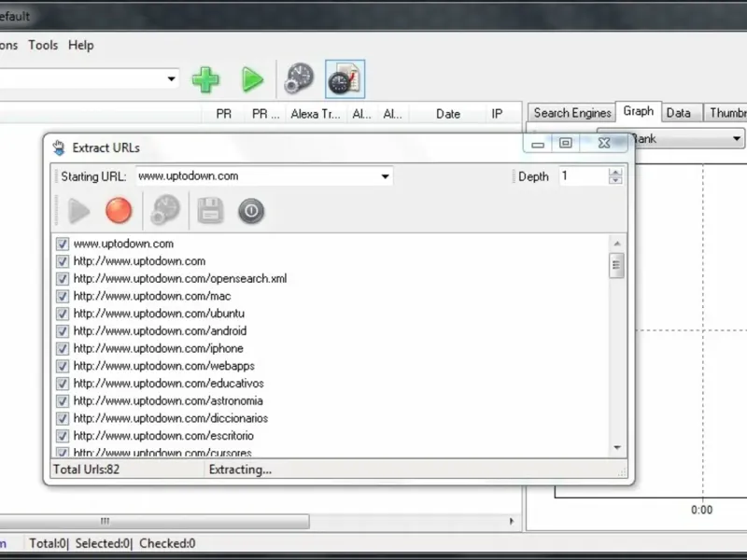The width and height of the screenshot is (747, 560).
Task: Click the red stop extraction button
Action: (119, 211)
